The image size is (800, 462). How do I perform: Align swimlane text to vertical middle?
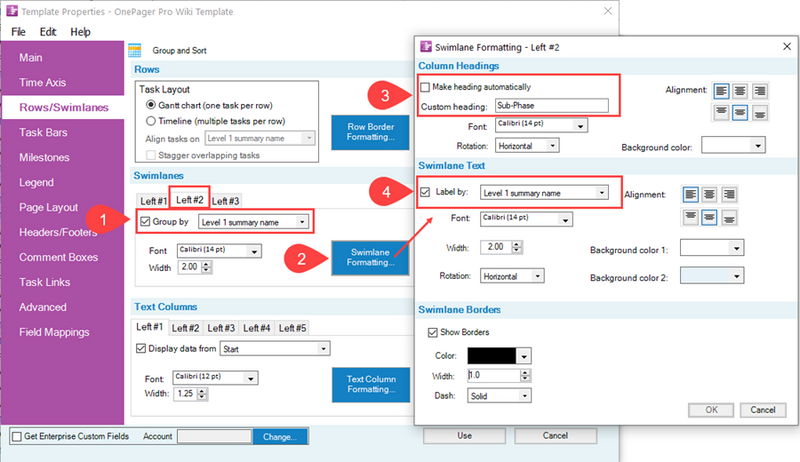coord(709,217)
